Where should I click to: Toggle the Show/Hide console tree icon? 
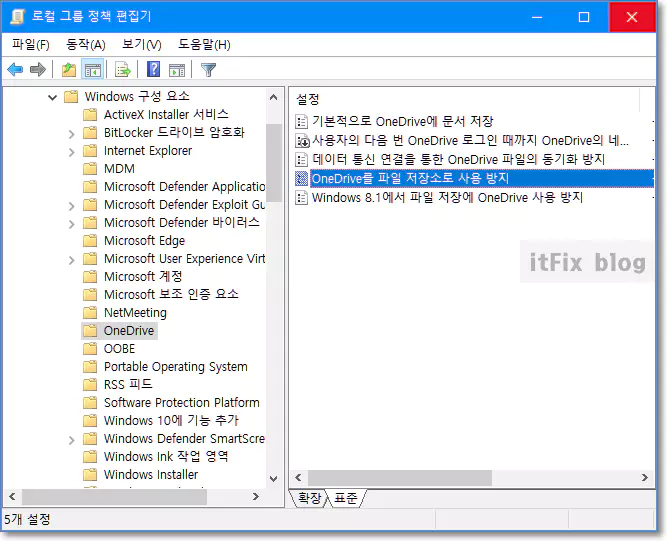[92, 69]
